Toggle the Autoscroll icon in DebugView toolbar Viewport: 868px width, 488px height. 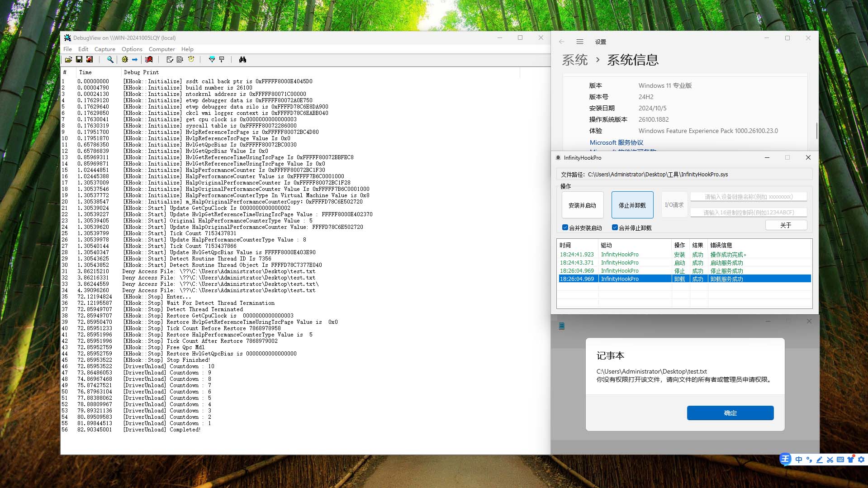(x=180, y=60)
